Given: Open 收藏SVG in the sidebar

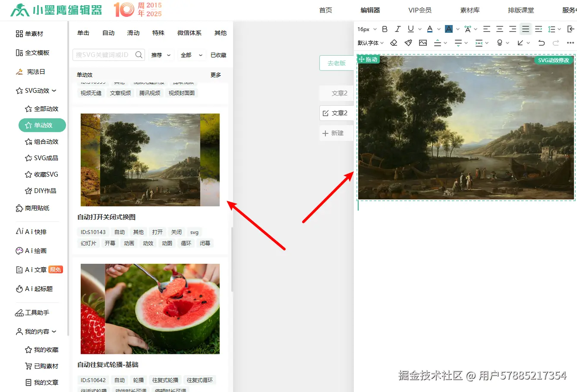Looking at the screenshot, I should pos(41,174).
